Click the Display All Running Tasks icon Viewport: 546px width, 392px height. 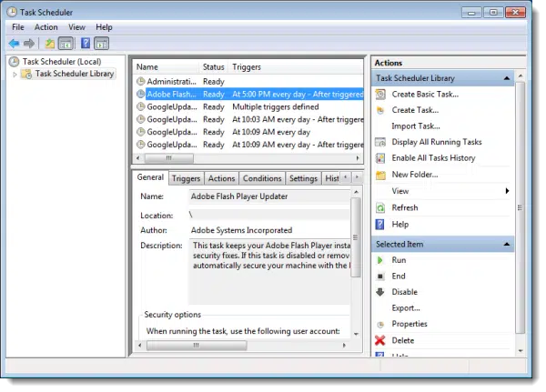(x=380, y=142)
